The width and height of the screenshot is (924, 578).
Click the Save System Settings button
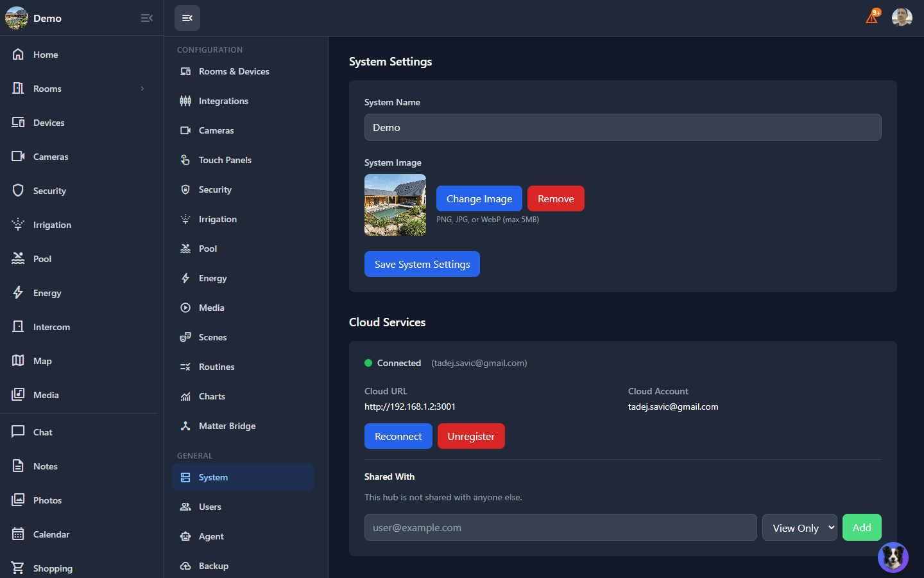(422, 264)
